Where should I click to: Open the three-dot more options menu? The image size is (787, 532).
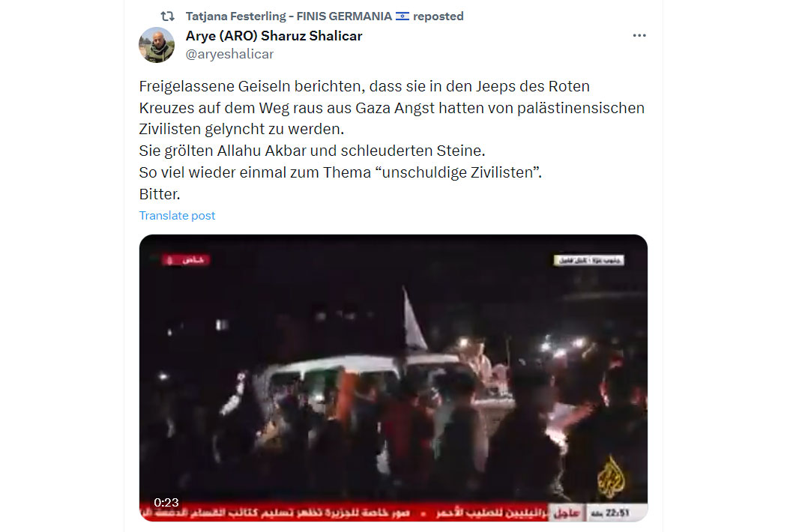639,36
